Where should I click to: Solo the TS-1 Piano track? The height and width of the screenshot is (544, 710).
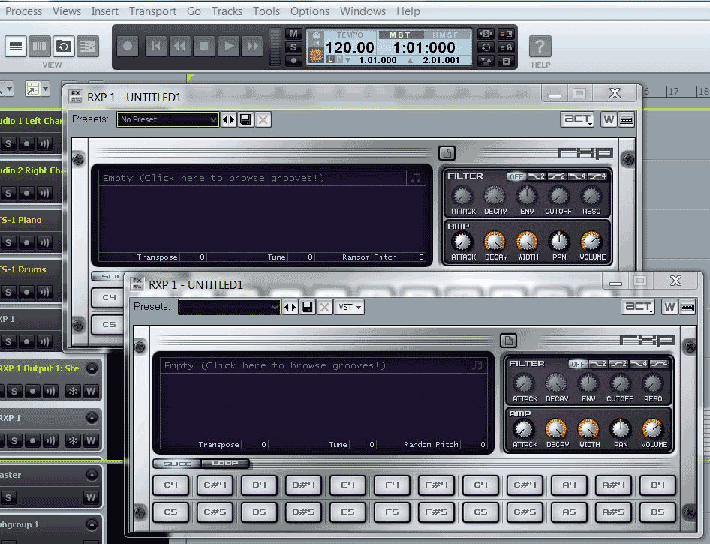6,241
